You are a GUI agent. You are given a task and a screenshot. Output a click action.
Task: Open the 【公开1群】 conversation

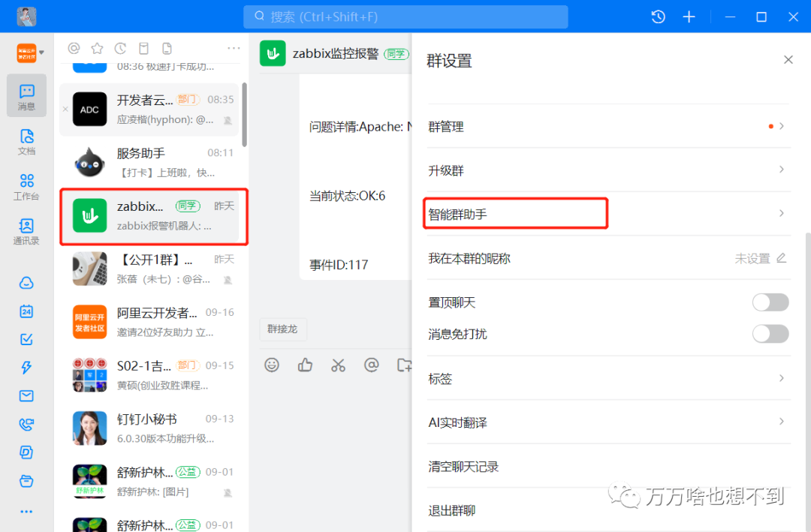[149, 269]
